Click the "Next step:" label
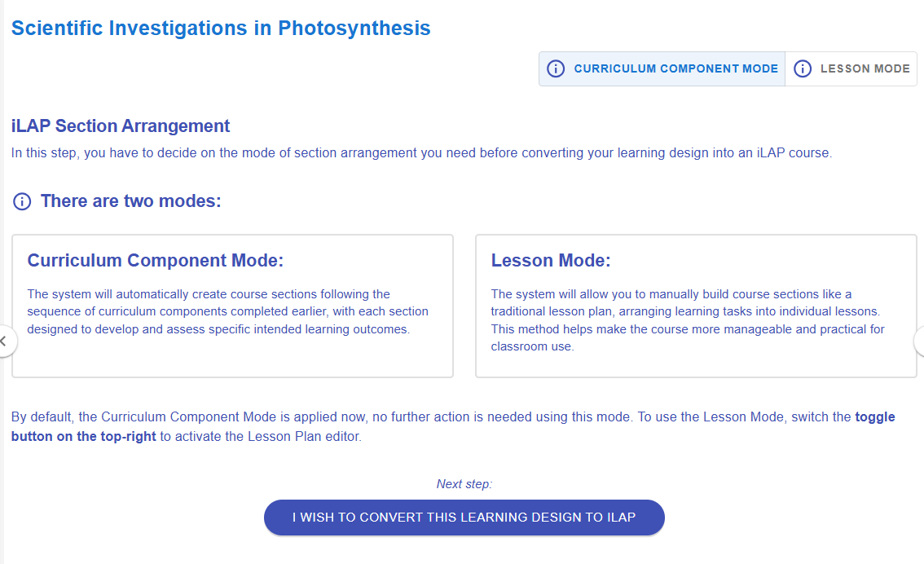The image size is (924, 564). [x=464, y=484]
